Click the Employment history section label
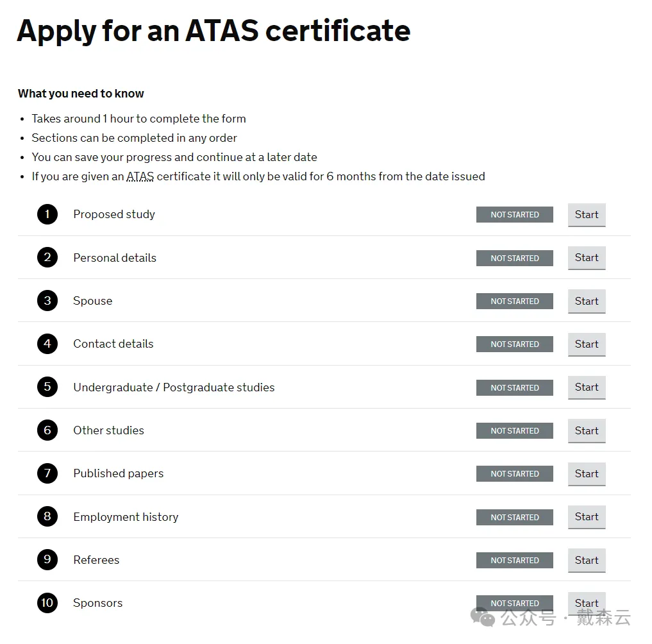652x644 pixels. tap(126, 517)
